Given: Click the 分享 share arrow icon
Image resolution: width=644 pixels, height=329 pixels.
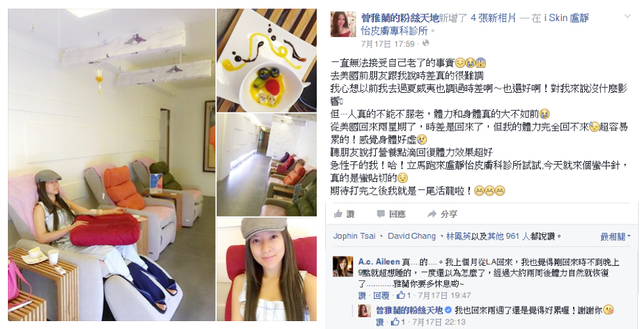Looking at the screenshot, I should pos(432,214).
